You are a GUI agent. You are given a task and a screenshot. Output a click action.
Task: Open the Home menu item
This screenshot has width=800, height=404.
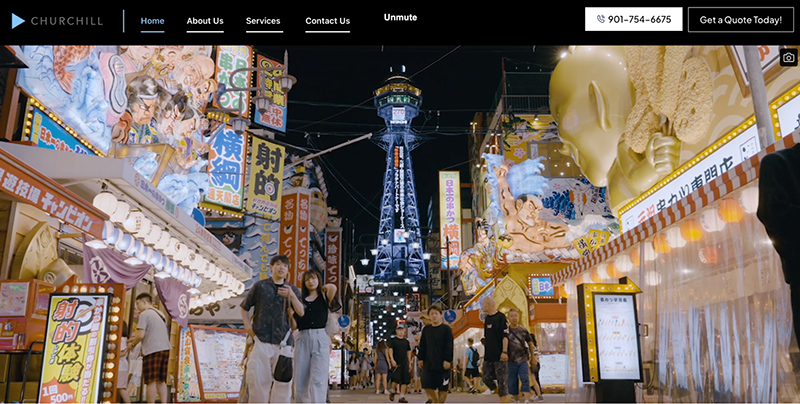[x=152, y=21]
